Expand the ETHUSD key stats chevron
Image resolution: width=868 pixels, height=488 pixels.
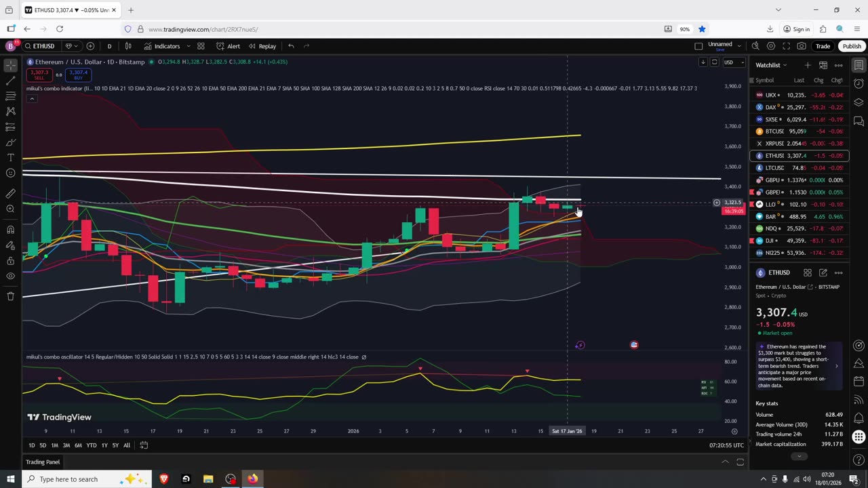799,456
